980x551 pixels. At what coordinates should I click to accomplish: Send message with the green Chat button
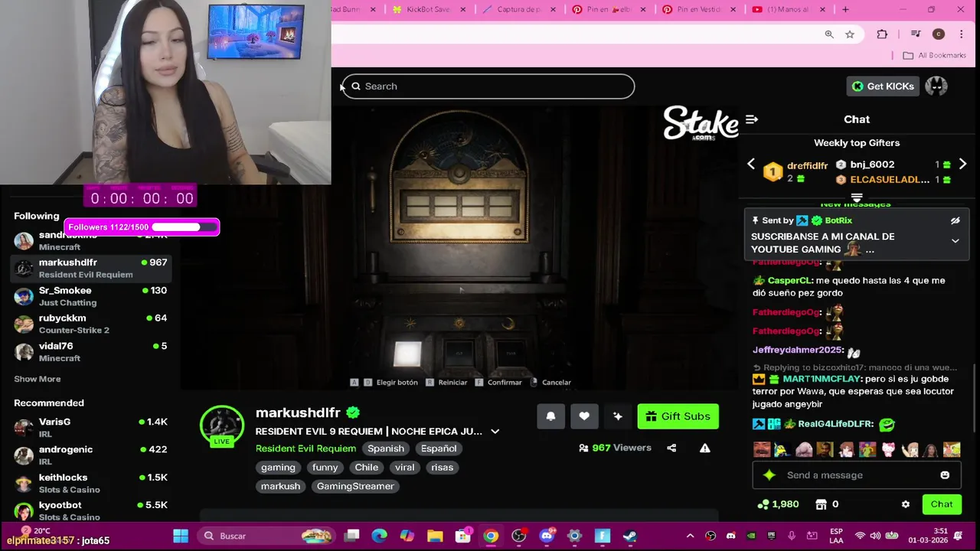(x=942, y=504)
